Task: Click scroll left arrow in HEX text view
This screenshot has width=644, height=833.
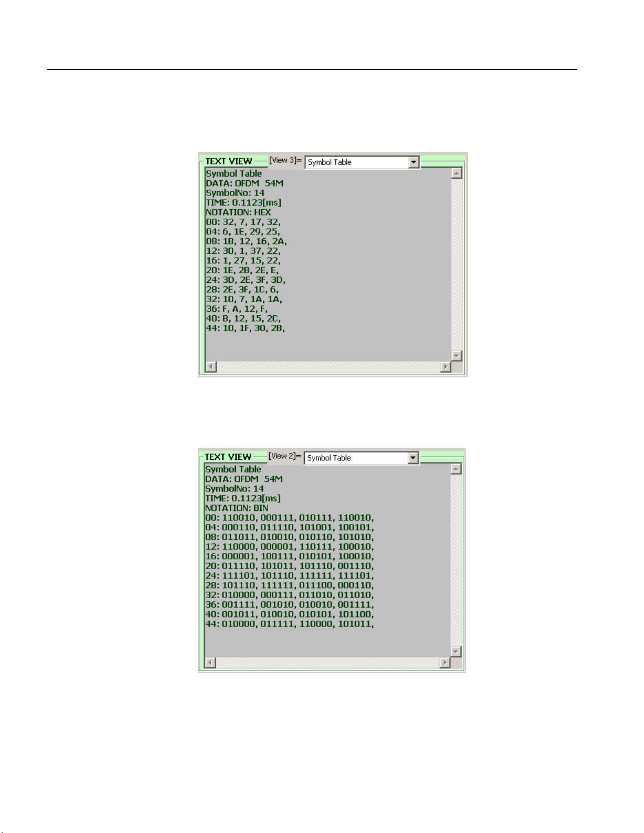Action: point(211,367)
